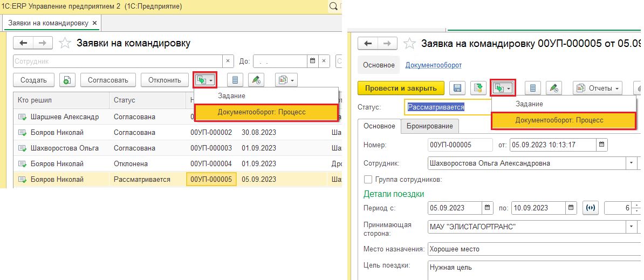Image resolution: width=644 pixels, height=280 pixels.
Task: Click the period selection icon after end date
Action: pos(591,208)
